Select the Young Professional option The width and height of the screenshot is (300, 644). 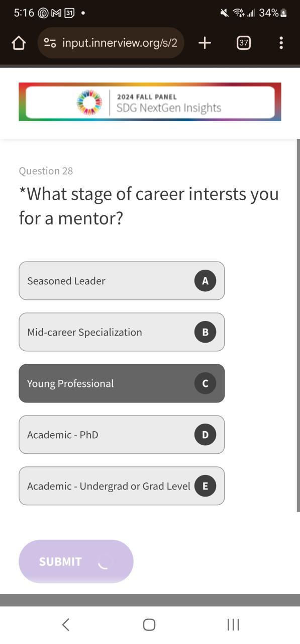(122, 383)
